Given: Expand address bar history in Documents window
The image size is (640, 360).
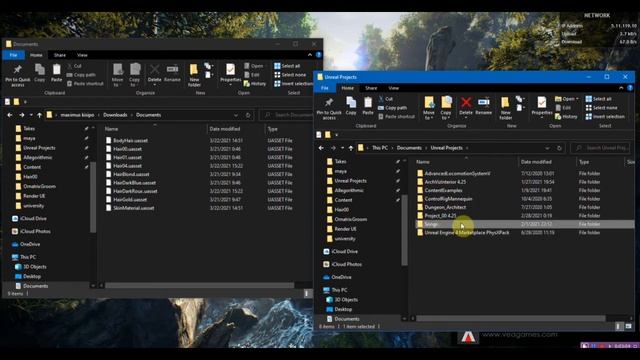Looking at the screenshot, I should [236, 115].
